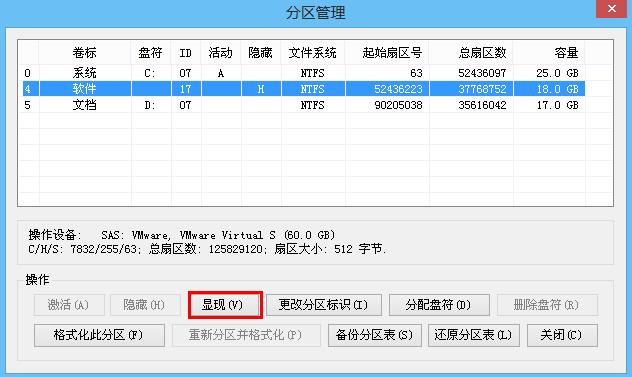
Task: Click the 分配盘符(D) button
Action: click(x=439, y=304)
